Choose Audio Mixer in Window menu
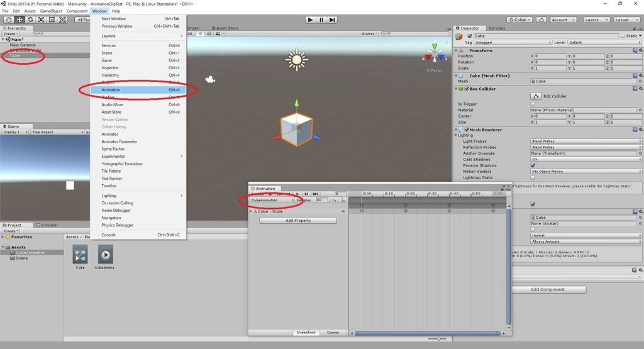Viewport: 644px width, 349px height. 138,104
